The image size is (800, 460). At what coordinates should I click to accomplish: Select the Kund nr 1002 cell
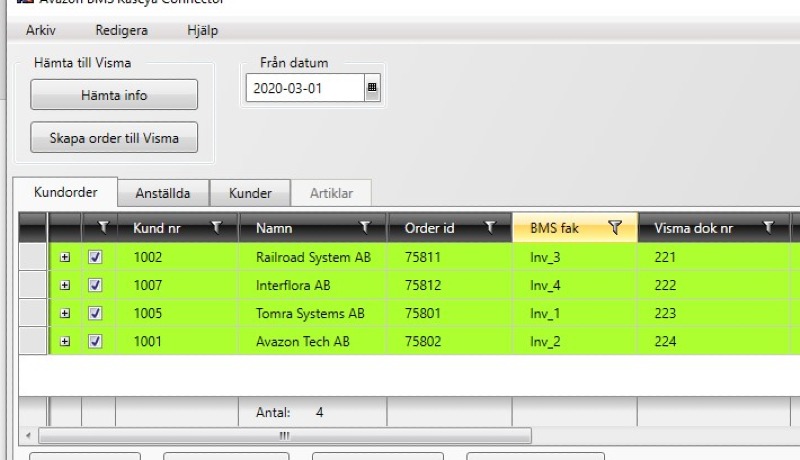(177, 257)
